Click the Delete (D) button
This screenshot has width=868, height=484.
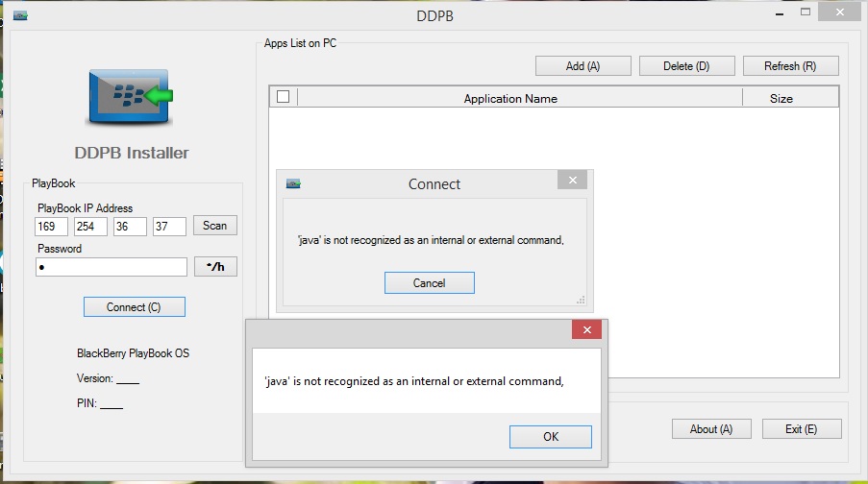[686, 65]
